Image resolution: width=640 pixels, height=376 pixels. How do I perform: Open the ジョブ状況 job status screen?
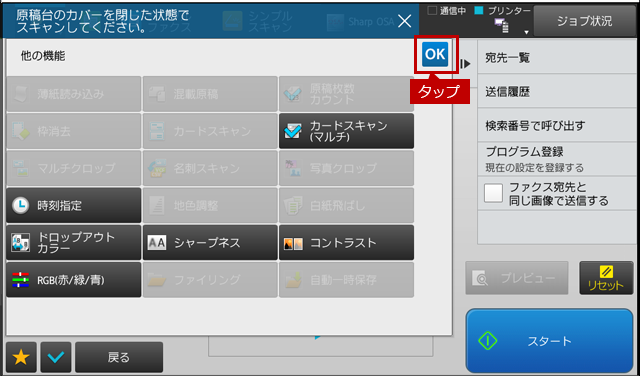pyautogui.click(x=584, y=21)
